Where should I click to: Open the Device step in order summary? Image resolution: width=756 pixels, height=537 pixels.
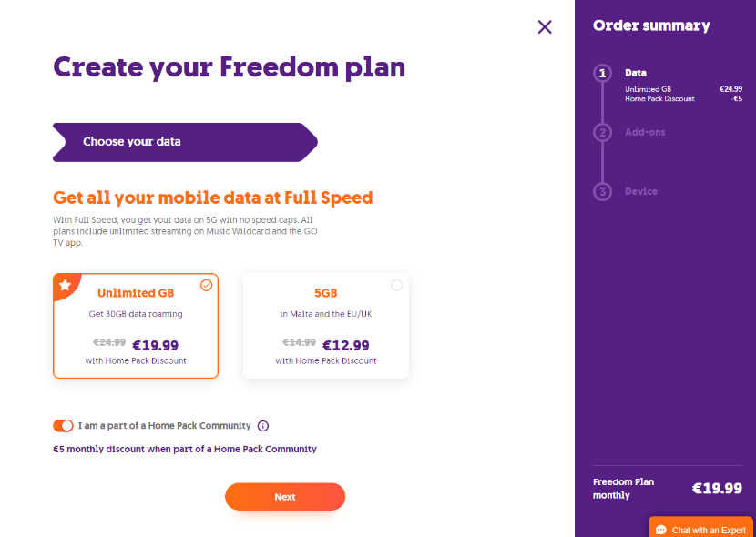(x=640, y=191)
